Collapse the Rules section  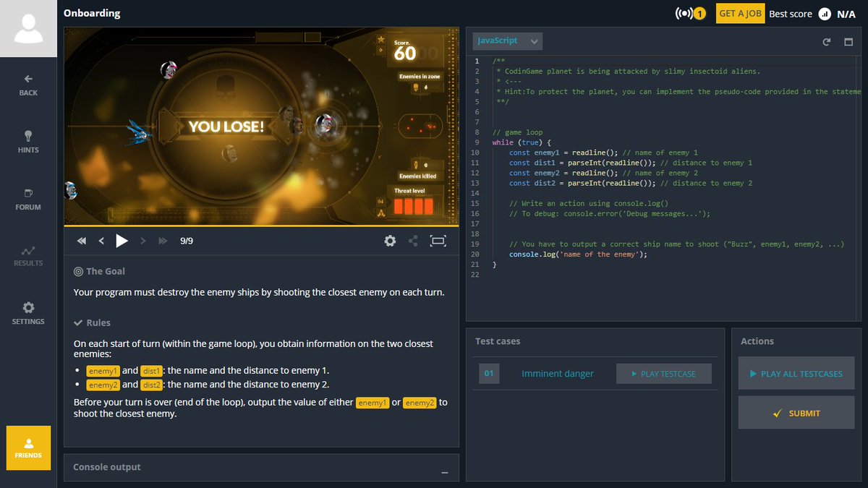click(92, 322)
